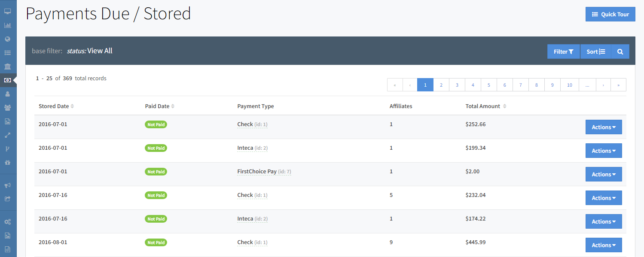Open the users group icon in sidebar
Viewport: 644px width, 257px height.
[x=7, y=108]
